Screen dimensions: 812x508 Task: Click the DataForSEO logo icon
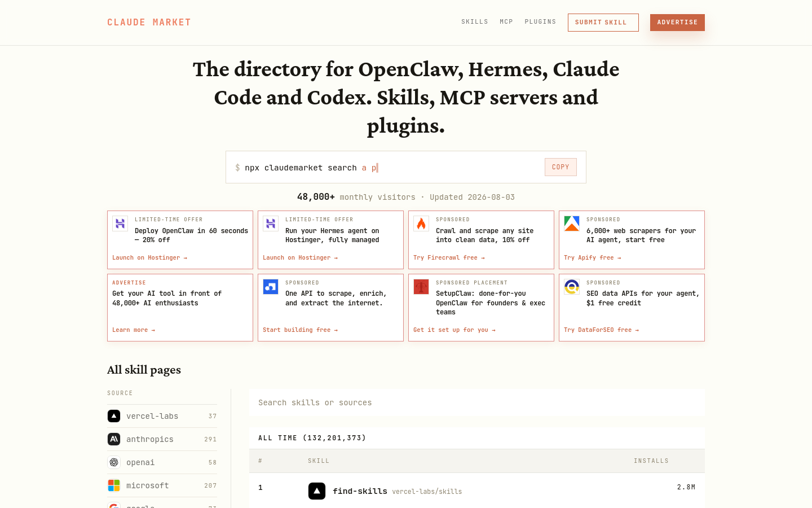pos(572,287)
